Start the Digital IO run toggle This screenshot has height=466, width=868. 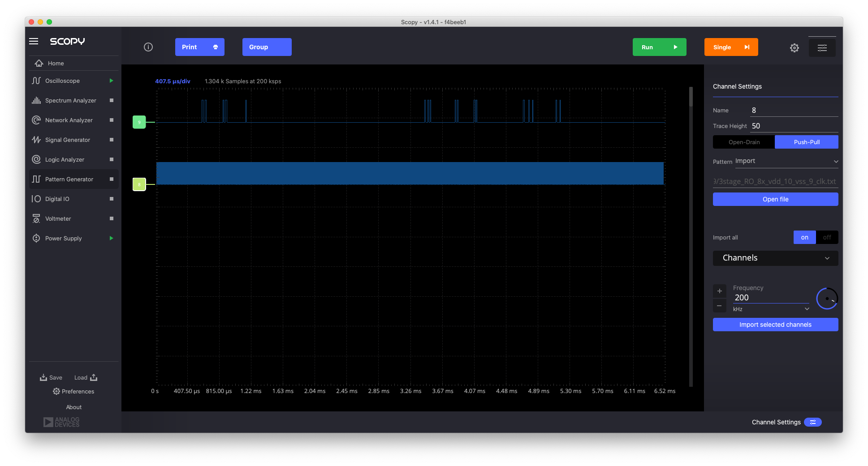pos(112,199)
